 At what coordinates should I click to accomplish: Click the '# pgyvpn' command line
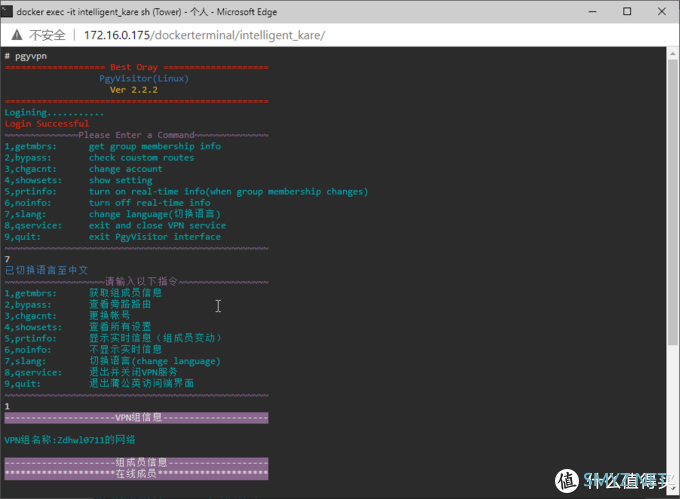click(26, 56)
